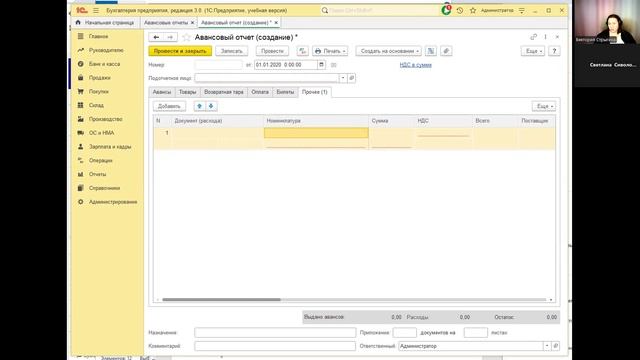Click the highlighted Номенклатура cell

coord(316,133)
